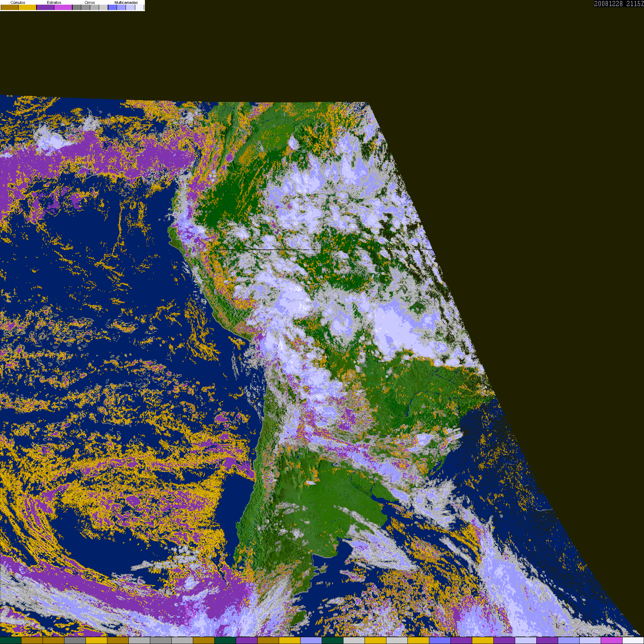
Task: Choose the near-white Multicamadas legend swatch
Action: pos(140,7)
